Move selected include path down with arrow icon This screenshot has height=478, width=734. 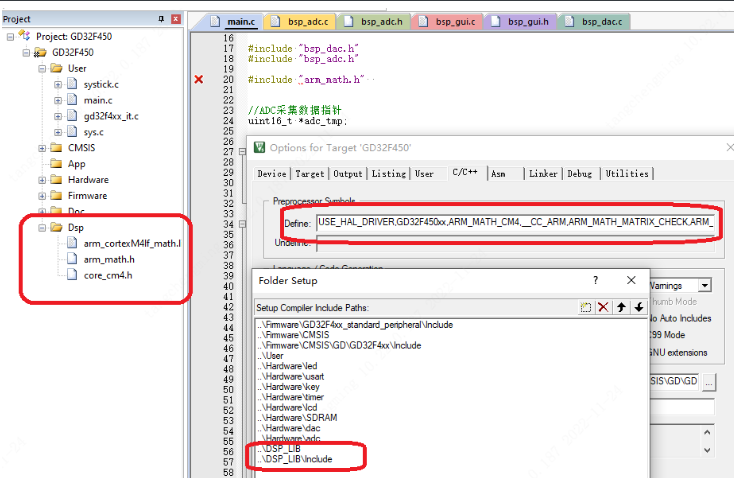point(639,308)
